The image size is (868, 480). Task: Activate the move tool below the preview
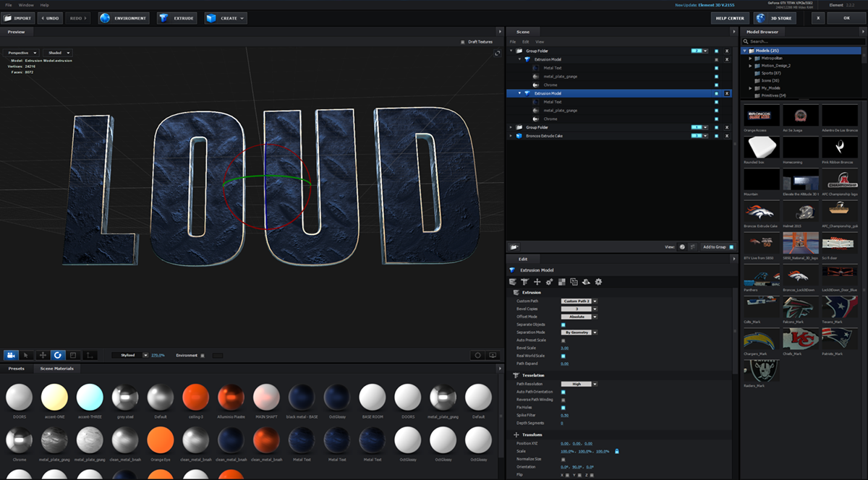tap(43, 355)
